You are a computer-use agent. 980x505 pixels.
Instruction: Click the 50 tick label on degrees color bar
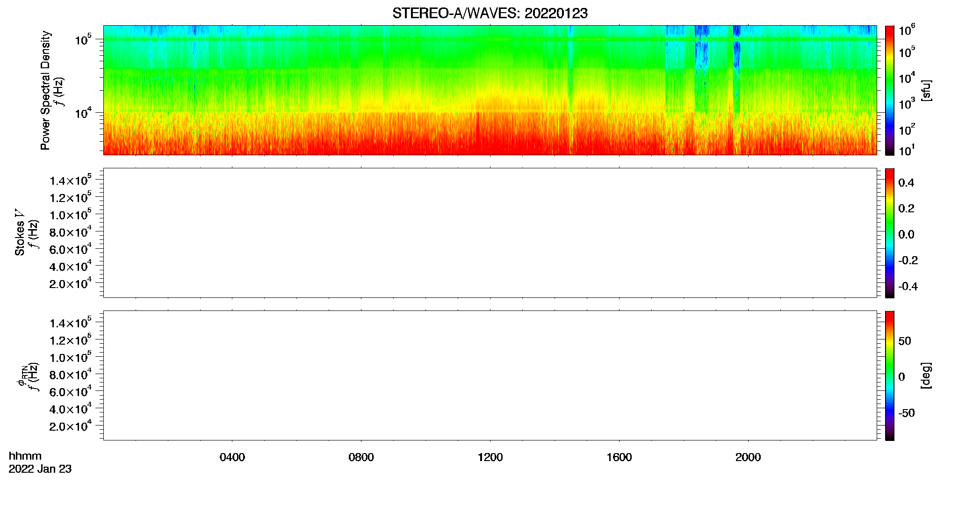point(905,341)
